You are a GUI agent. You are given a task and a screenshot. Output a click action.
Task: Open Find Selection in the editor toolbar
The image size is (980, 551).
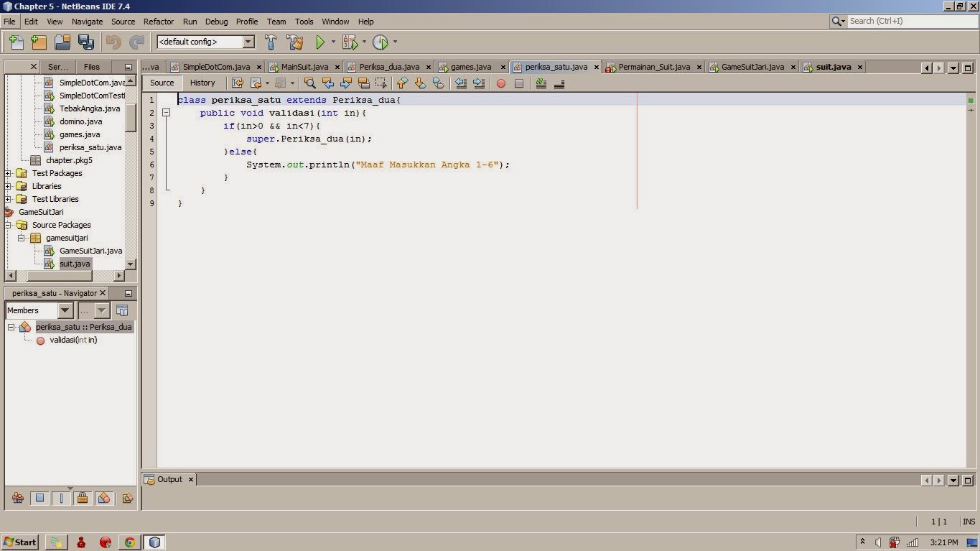click(x=309, y=83)
